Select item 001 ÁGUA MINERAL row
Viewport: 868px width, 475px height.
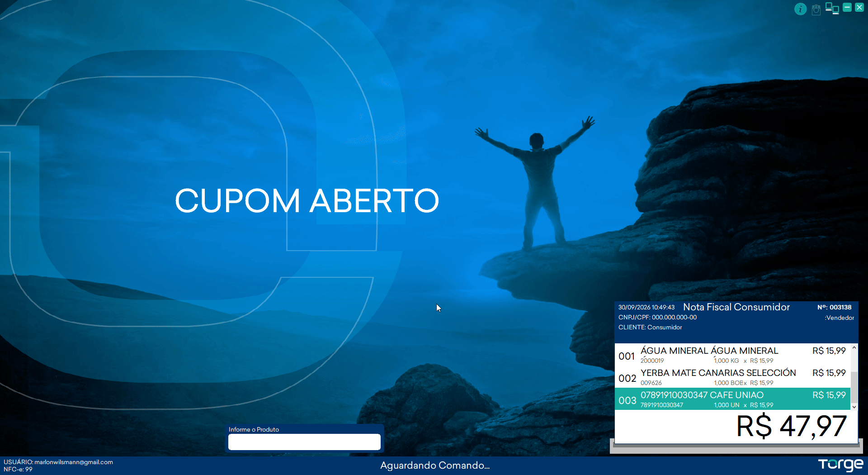[732, 355]
